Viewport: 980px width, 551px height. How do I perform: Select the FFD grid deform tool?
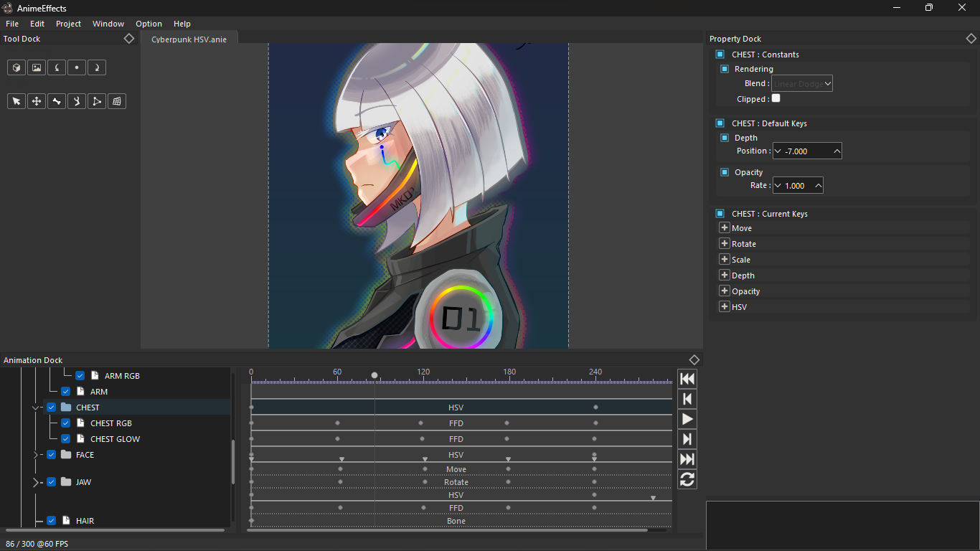tap(117, 101)
